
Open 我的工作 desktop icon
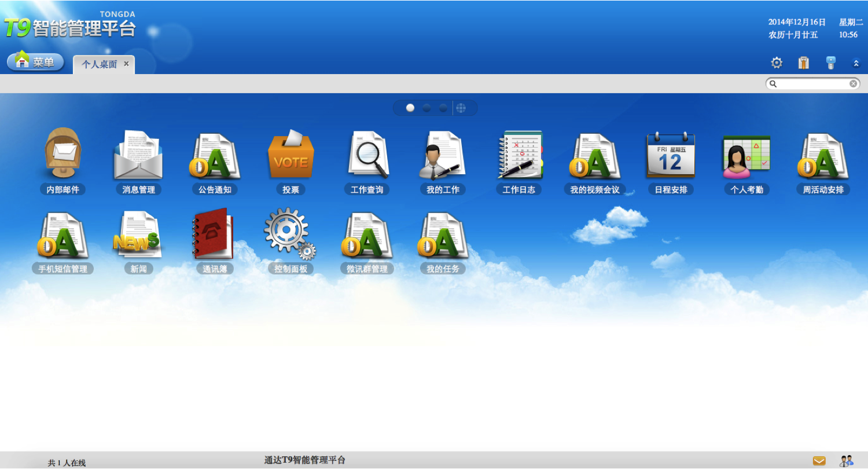point(443,155)
